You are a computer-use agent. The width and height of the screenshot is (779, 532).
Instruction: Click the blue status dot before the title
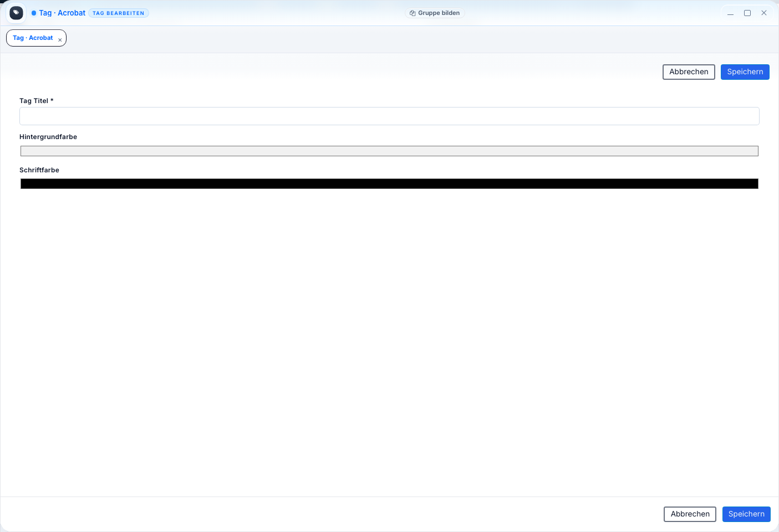(34, 13)
